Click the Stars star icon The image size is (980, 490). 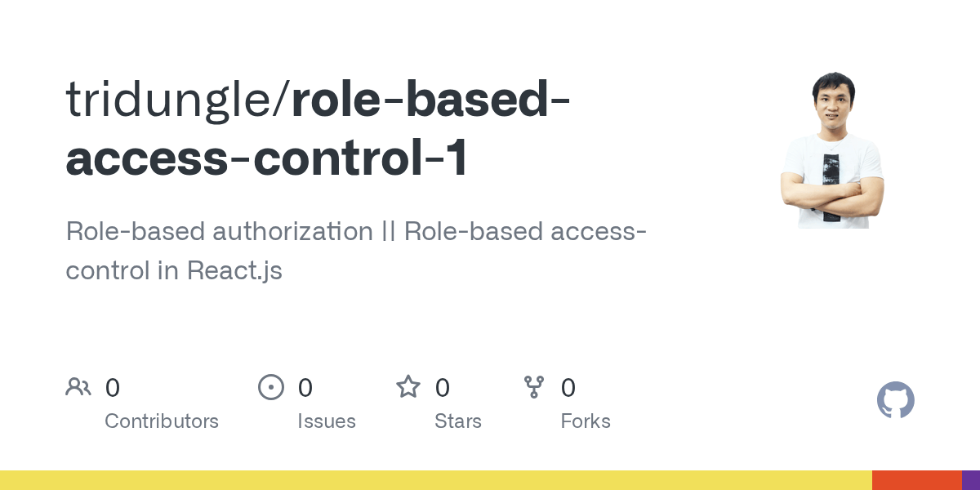click(x=408, y=386)
